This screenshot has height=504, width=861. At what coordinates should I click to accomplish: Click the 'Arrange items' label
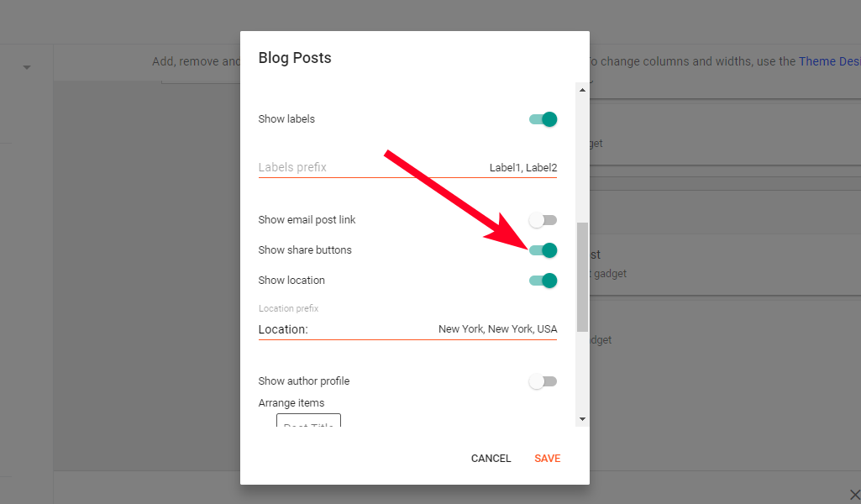point(291,402)
